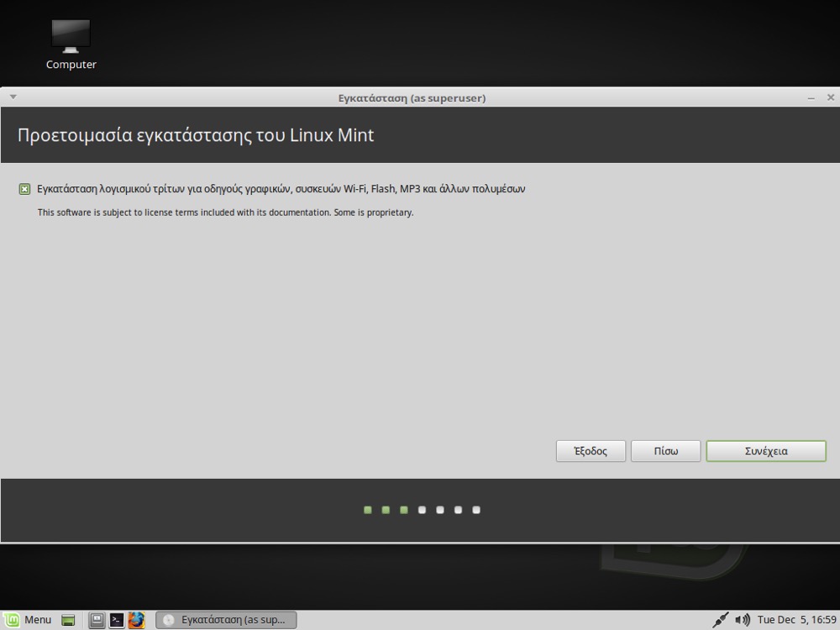Click the Έξοδος (Quit) button
The height and width of the screenshot is (630, 840).
(591, 451)
